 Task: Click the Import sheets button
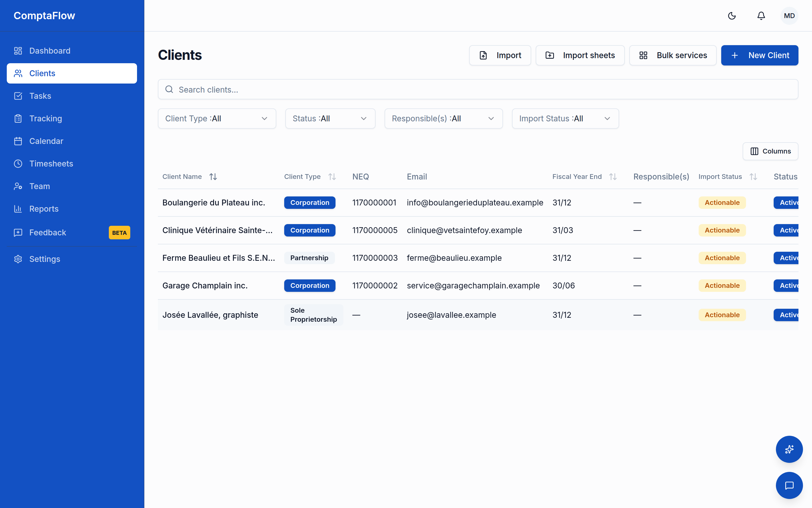(x=580, y=55)
